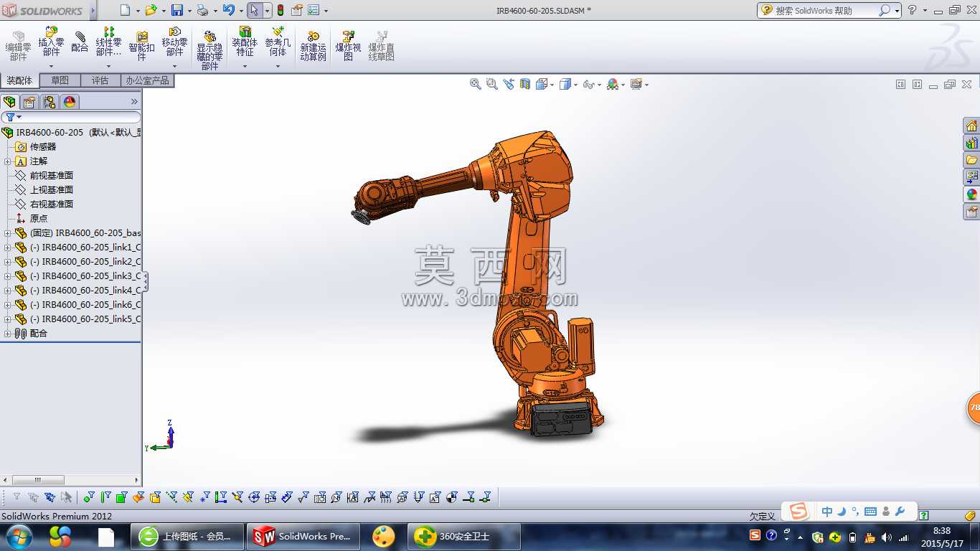Select the 装配体 tab
The width and height of the screenshot is (980, 551).
[x=20, y=80]
